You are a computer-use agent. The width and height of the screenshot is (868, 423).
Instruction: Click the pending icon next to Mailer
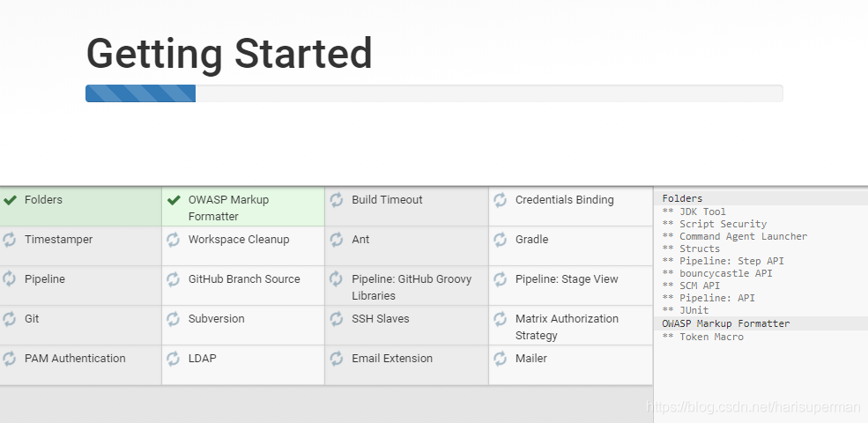[x=501, y=359]
